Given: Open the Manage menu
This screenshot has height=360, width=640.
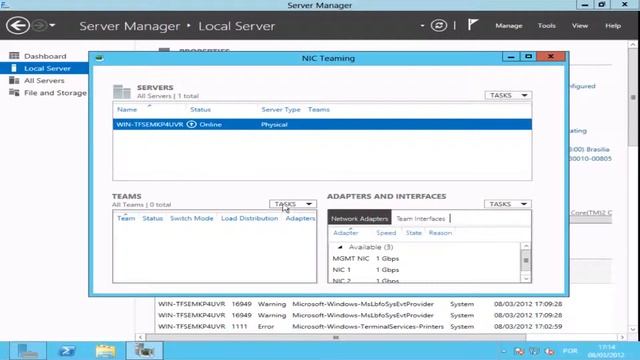Looking at the screenshot, I should coord(509,26).
